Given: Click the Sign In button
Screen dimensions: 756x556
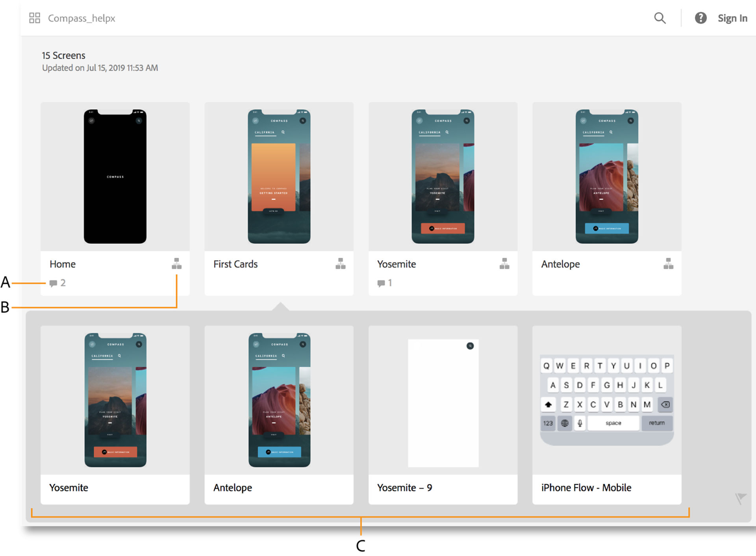Looking at the screenshot, I should 732,18.
